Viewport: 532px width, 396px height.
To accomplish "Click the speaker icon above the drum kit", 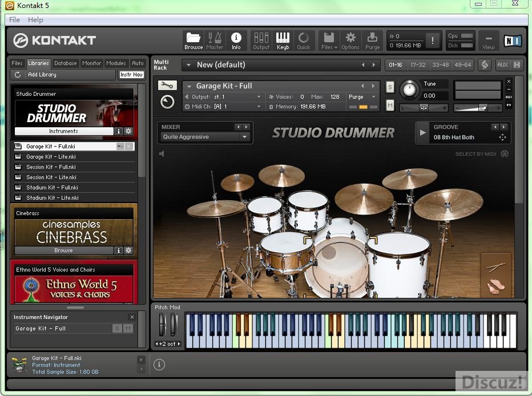I will (162, 154).
